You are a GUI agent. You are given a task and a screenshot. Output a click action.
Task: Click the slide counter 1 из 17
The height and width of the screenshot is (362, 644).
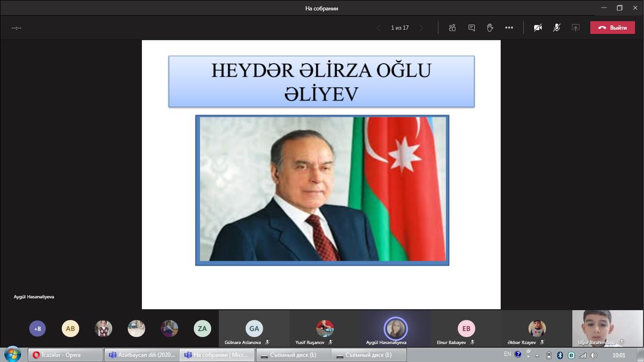click(x=400, y=28)
